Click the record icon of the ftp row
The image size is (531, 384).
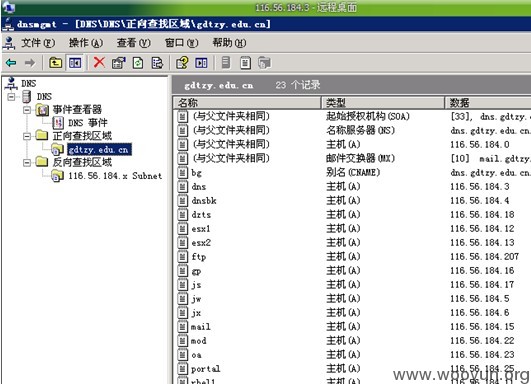coord(183,257)
